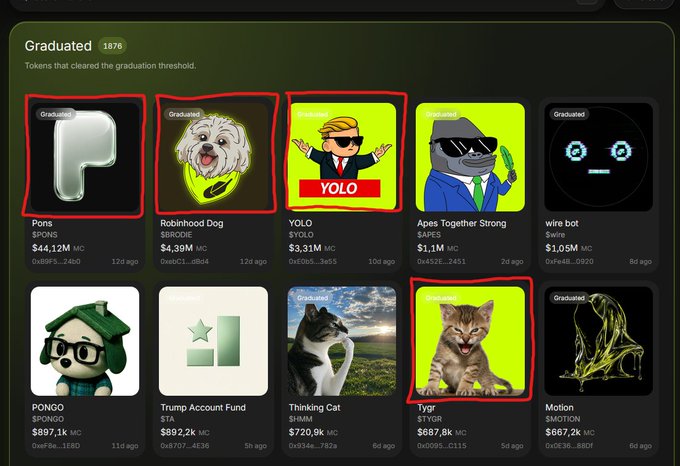Click the $MOTION ticker symbol

tap(562, 419)
